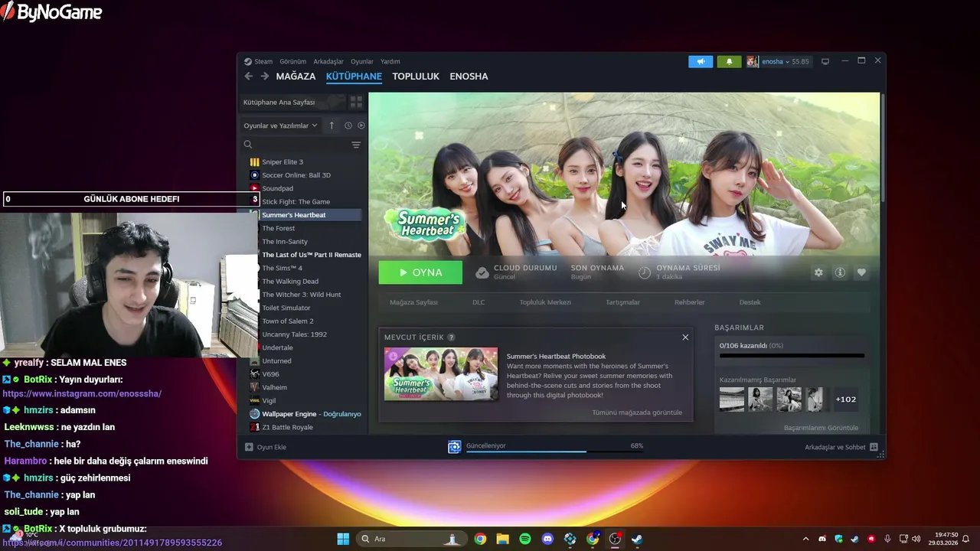Image resolution: width=980 pixels, height=551 pixels.
Task: Click the +102 achievements tile
Action: (845, 399)
